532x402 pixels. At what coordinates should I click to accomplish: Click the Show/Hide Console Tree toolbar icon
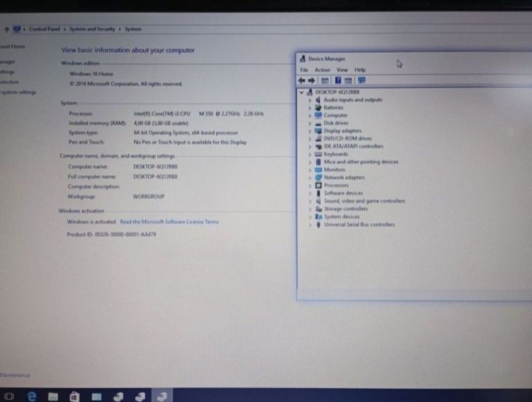325,80
